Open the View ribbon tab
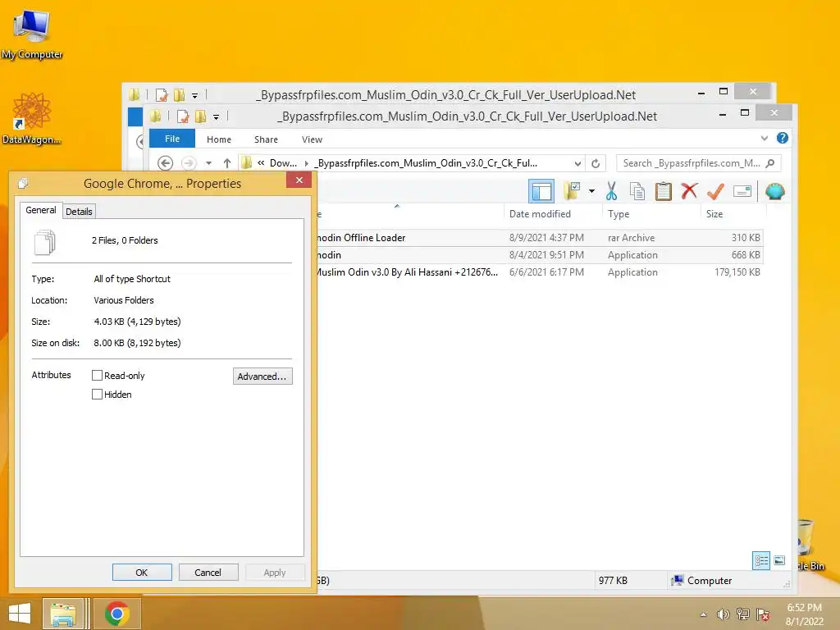The height and width of the screenshot is (630, 840). click(312, 139)
